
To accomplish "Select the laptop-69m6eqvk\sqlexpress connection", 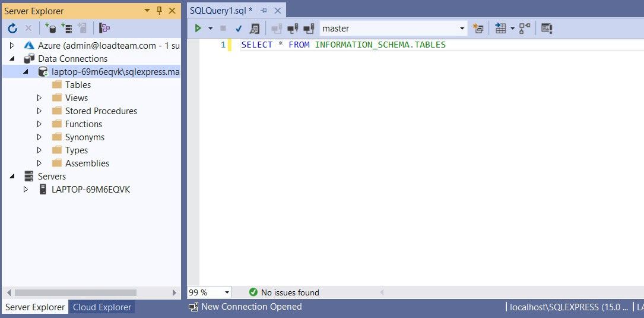I will pyautogui.click(x=115, y=71).
